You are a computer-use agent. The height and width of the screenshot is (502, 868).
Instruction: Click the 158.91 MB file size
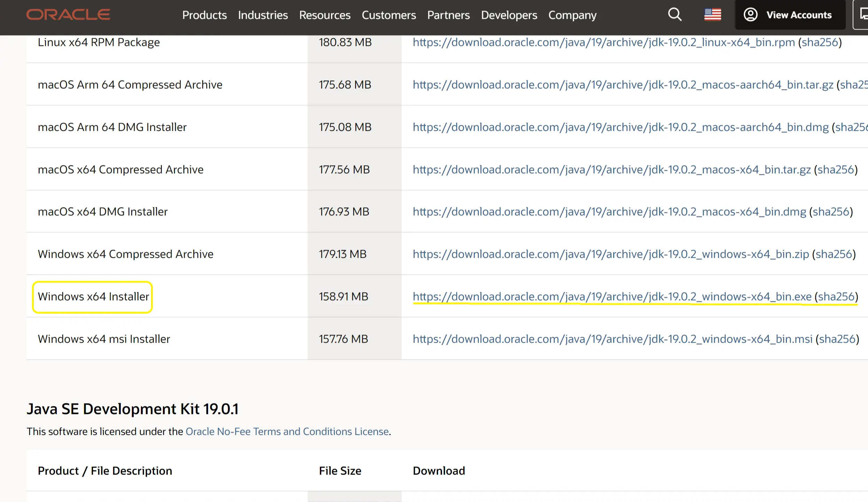click(344, 296)
